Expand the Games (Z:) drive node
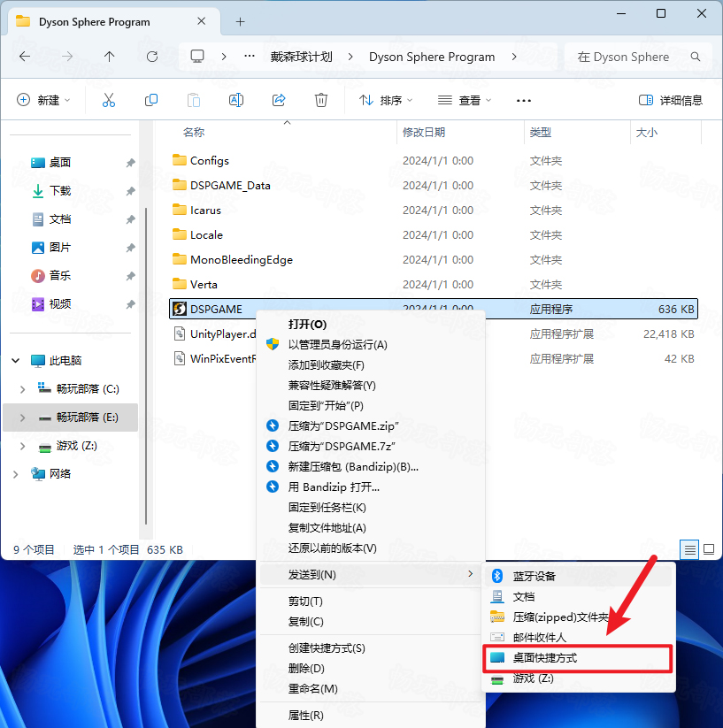This screenshot has width=723, height=728. 22,446
